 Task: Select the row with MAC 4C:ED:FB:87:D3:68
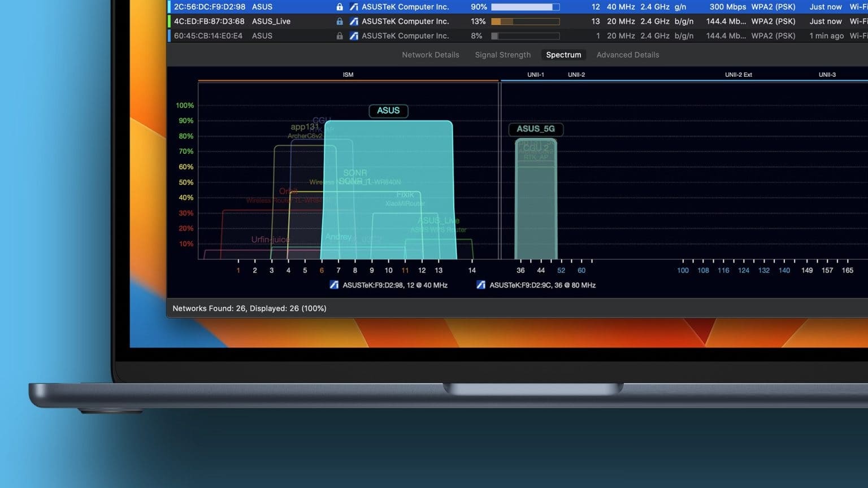click(x=517, y=21)
